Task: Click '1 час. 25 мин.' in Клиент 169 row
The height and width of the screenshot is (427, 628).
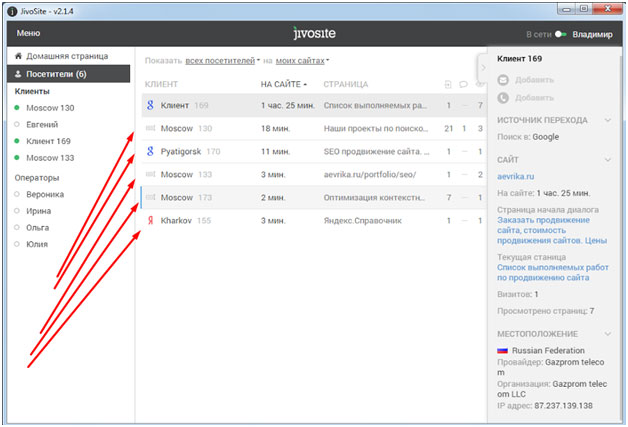Action: 288,105
